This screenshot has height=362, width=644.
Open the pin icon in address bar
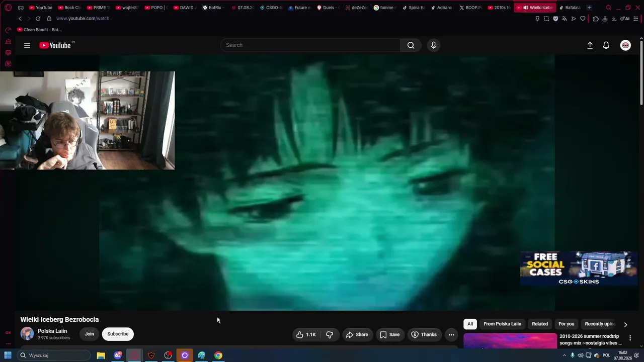[x=537, y=19]
